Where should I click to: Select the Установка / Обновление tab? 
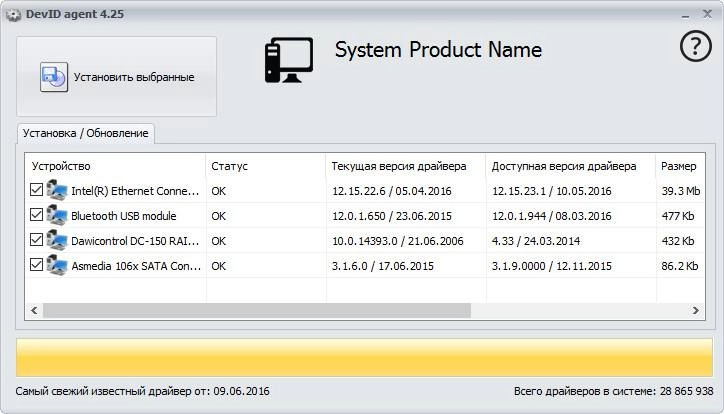click(86, 133)
